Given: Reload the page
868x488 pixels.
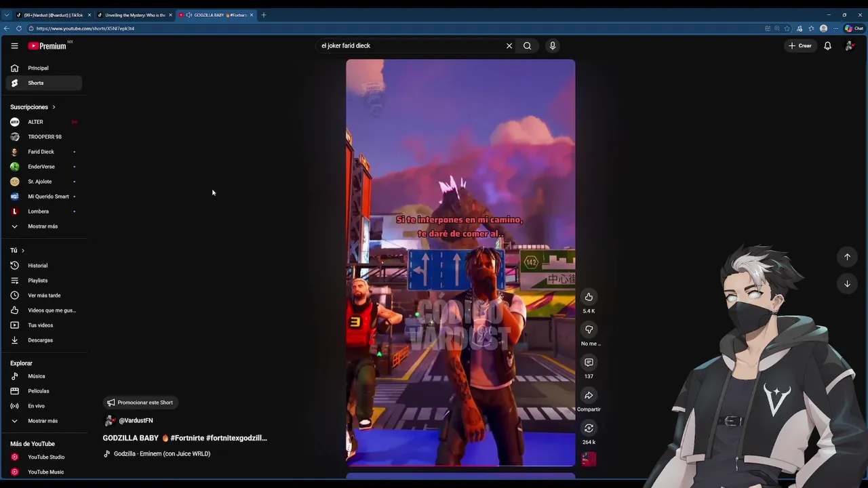Looking at the screenshot, I should point(18,28).
